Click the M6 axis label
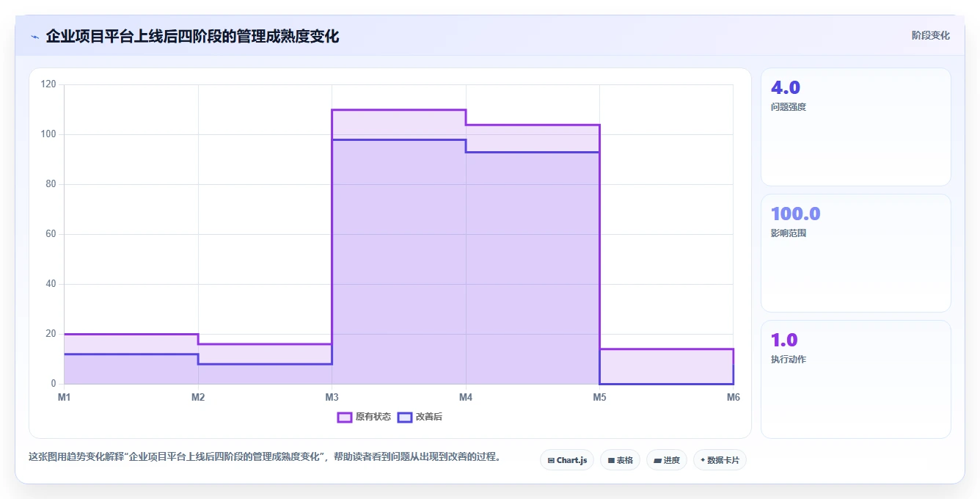This screenshot has height=499, width=980. [x=733, y=397]
